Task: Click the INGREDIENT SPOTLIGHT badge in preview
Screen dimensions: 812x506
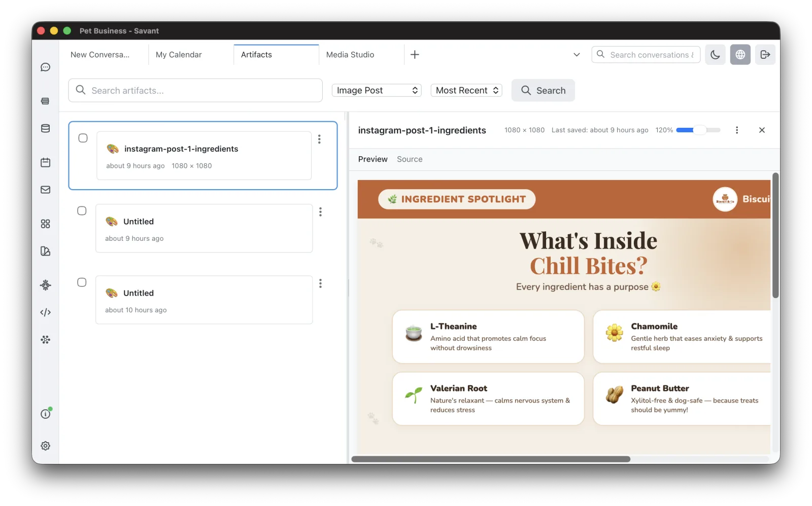Action: (457, 199)
